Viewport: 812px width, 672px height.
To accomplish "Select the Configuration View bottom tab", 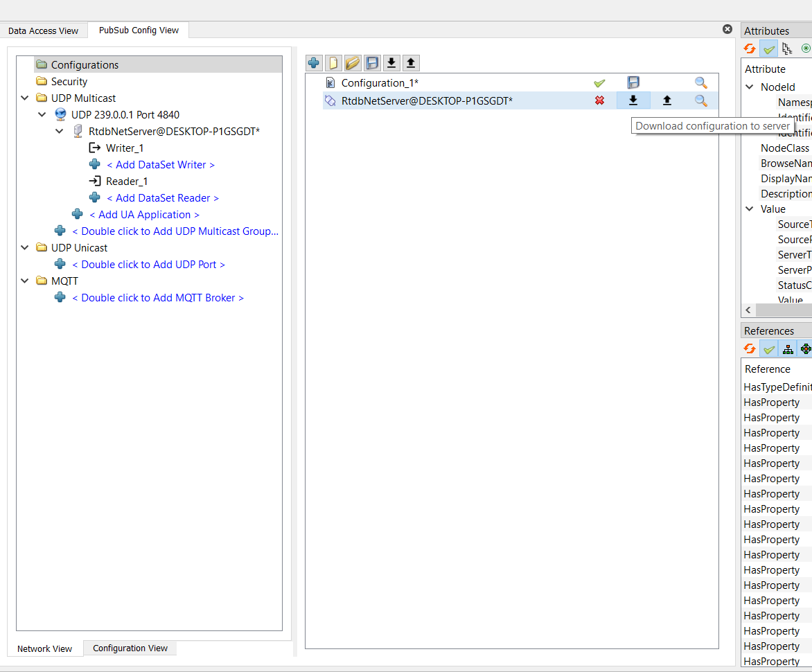I will point(130,648).
